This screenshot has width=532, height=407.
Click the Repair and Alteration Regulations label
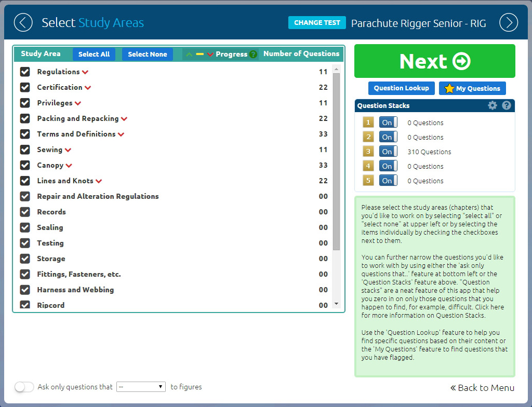coord(98,196)
